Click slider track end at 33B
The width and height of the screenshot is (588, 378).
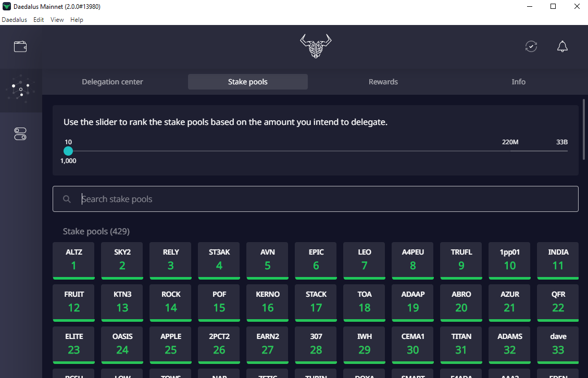[567, 151]
